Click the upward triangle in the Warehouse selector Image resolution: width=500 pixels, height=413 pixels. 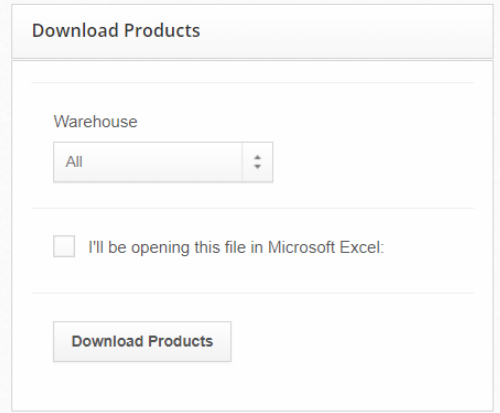(x=257, y=157)
